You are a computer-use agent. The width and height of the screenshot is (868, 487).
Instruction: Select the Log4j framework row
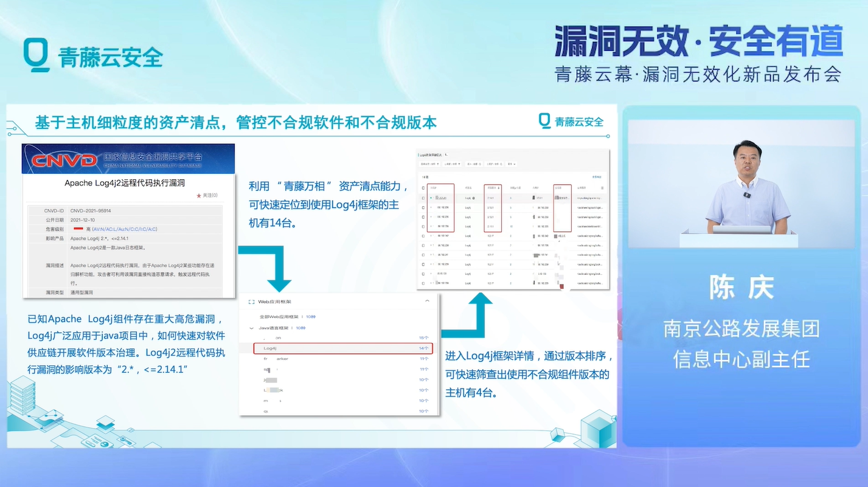click(343, 348)
